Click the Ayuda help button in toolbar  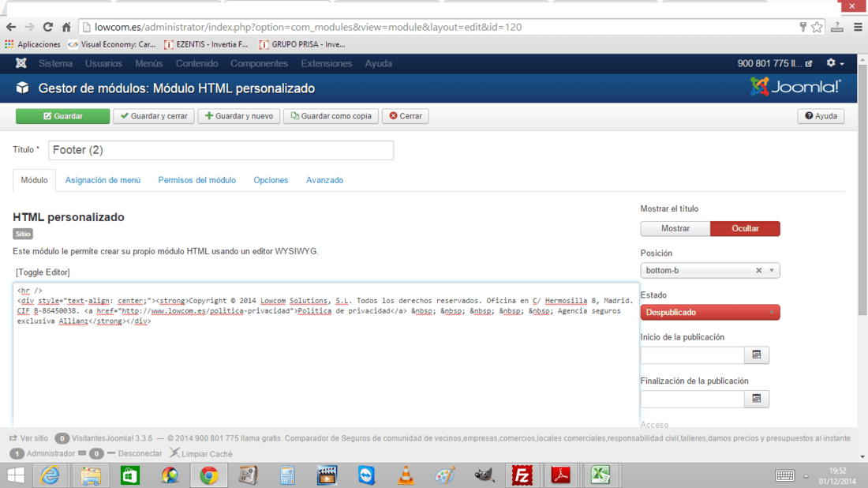[821, 116]
